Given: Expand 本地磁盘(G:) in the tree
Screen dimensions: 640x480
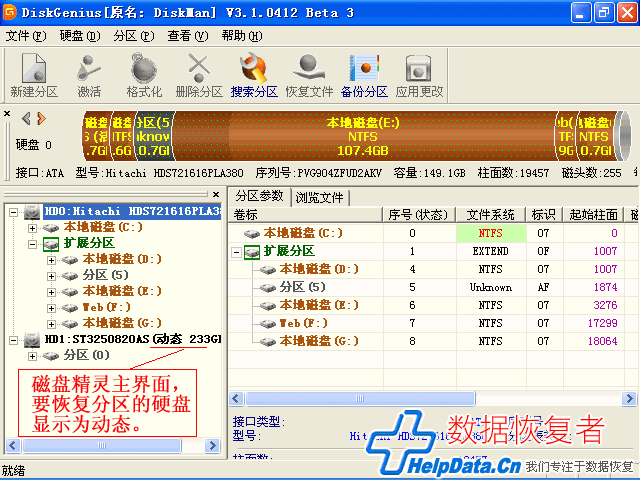Looking at the screenshot, I should coord(51,324).
